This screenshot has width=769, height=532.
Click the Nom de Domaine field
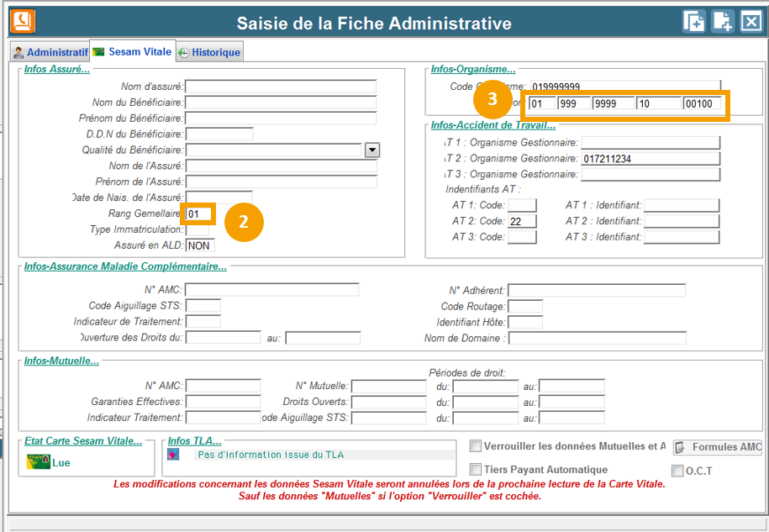pos(598,338)
